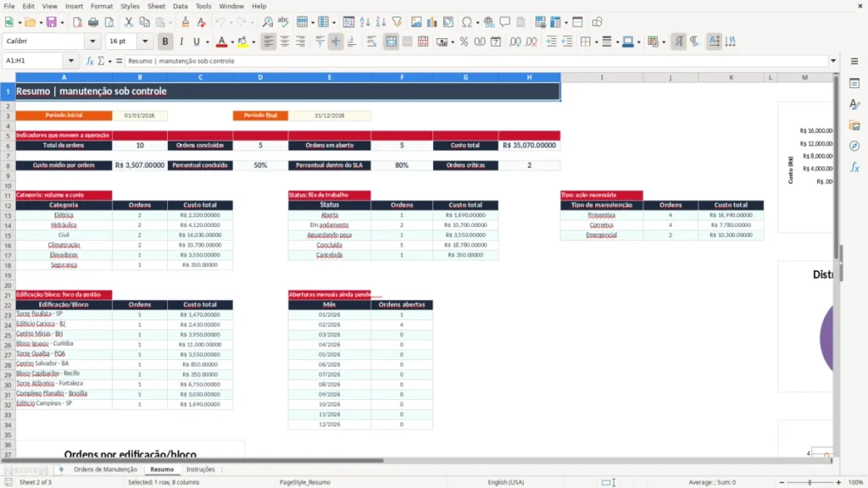Toggle wrap text
The width and height of the screenshot is (868, 488).
click(x=371, y=42)
